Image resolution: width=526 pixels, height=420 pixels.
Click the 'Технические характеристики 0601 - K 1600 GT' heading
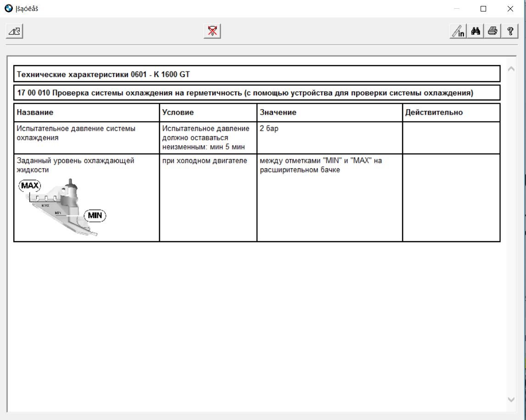103,74
